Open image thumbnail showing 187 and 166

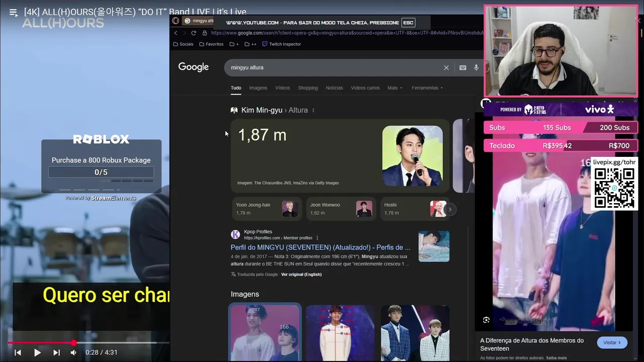(265, 332)
